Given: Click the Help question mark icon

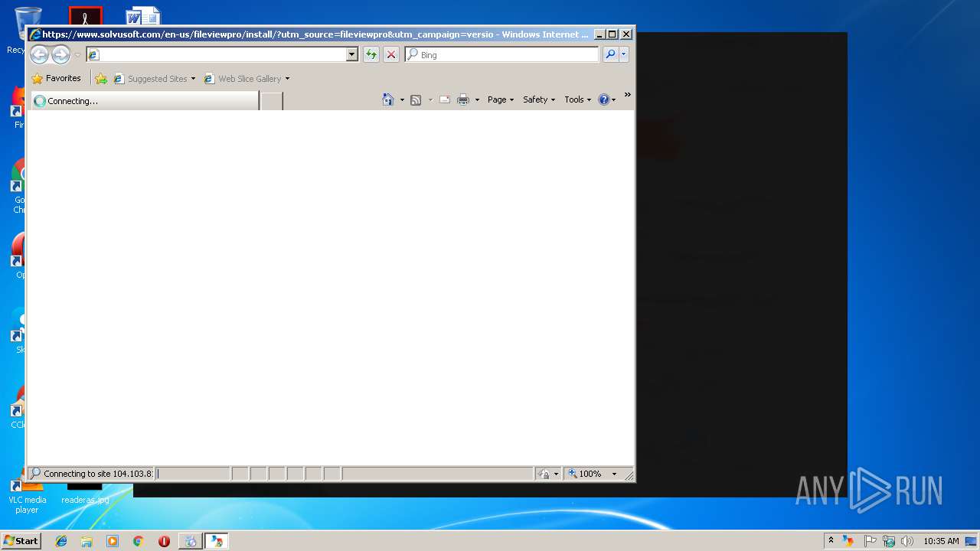Looking at the screenshot, I should pyautogui.click(x=604, y=99).
